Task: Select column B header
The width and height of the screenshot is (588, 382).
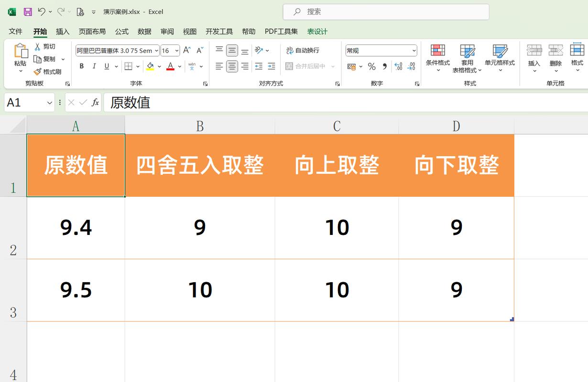Action: [200, 126]
